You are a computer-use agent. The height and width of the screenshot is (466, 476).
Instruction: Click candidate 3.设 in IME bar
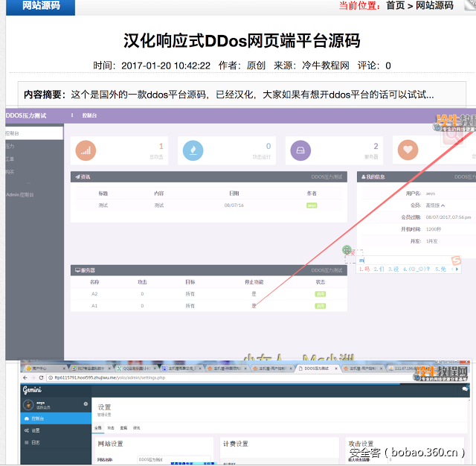coord(393,269)
